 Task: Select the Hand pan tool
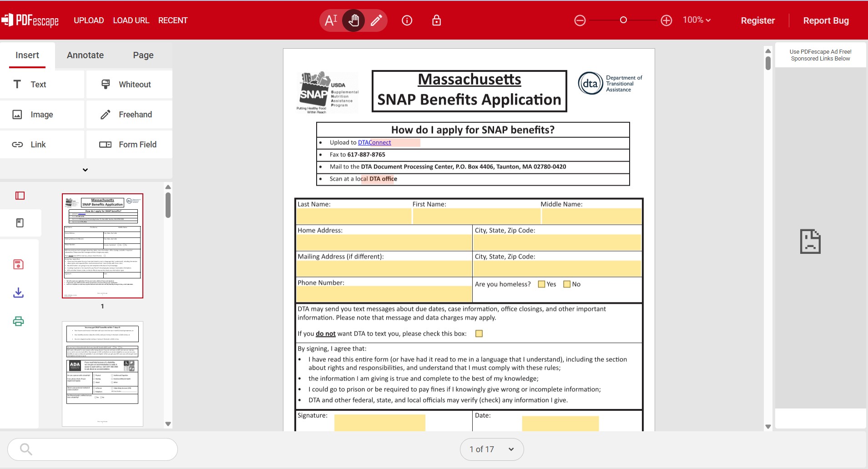click(x=353, y=20)
